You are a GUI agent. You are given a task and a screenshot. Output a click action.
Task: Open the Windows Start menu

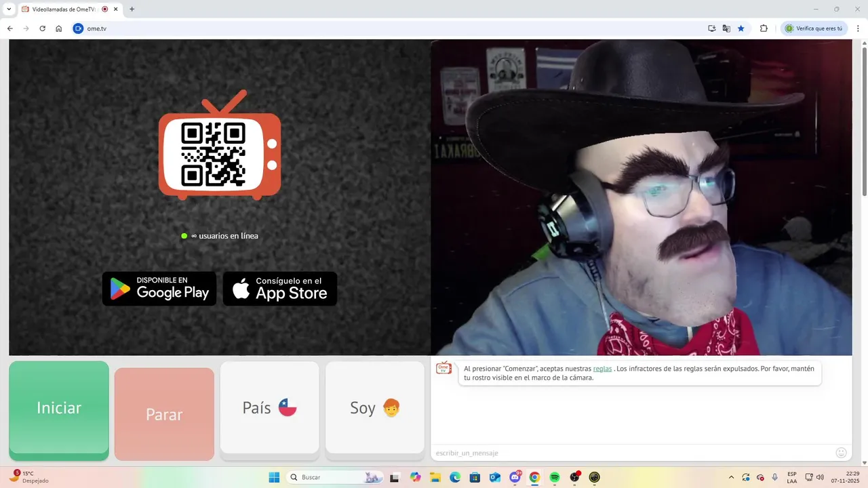coord(274,477)
